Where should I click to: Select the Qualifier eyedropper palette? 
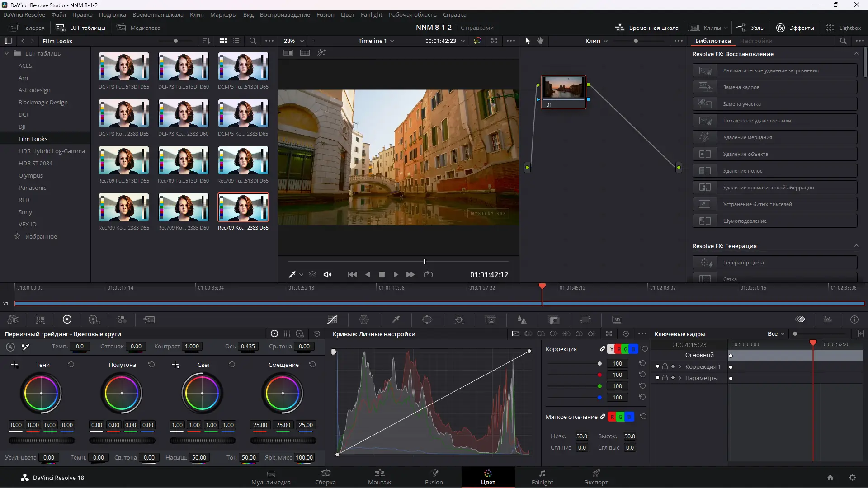(396, 320)
